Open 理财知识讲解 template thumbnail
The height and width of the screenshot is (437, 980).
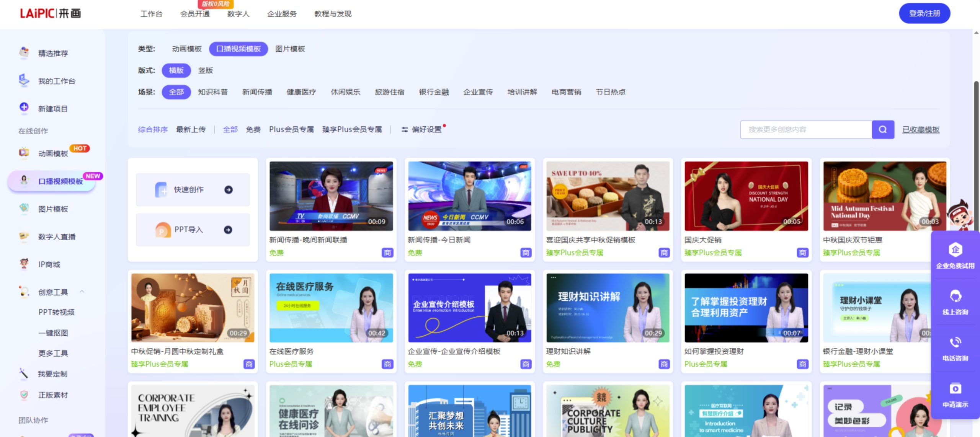pos(608,308)
